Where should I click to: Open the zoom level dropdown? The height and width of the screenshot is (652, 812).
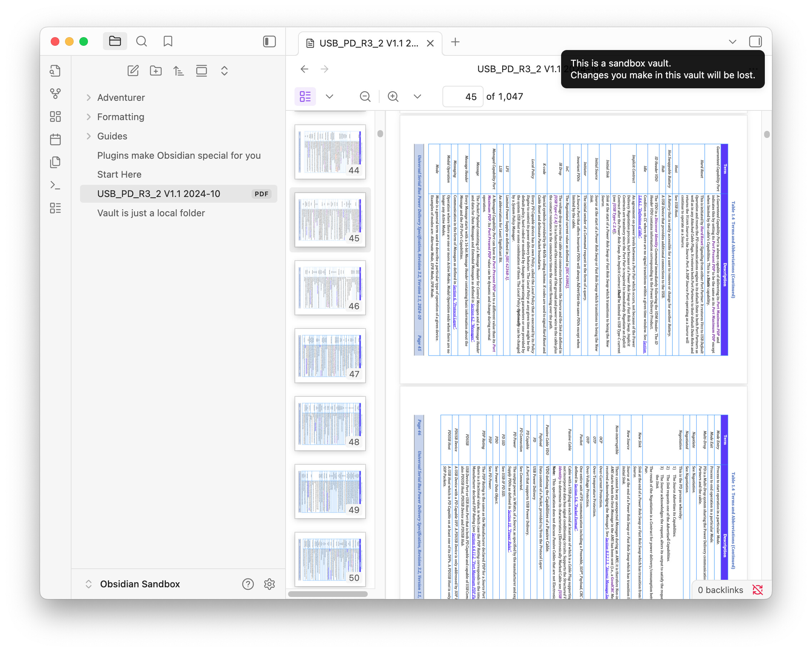417,97
